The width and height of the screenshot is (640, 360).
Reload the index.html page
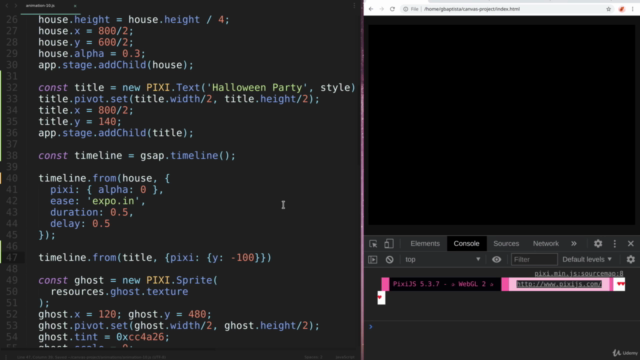click(392, 9)
